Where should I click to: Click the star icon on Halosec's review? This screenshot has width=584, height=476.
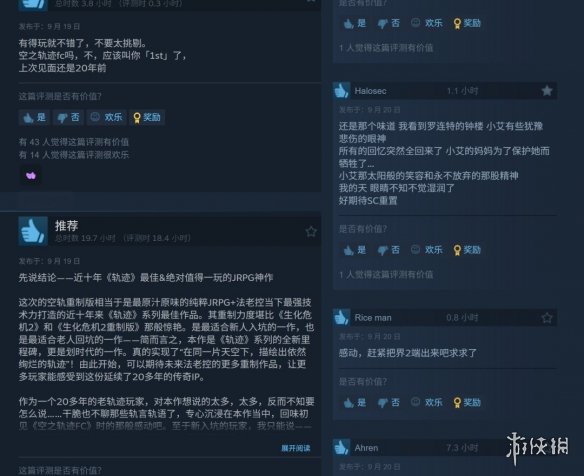[546, 91]
